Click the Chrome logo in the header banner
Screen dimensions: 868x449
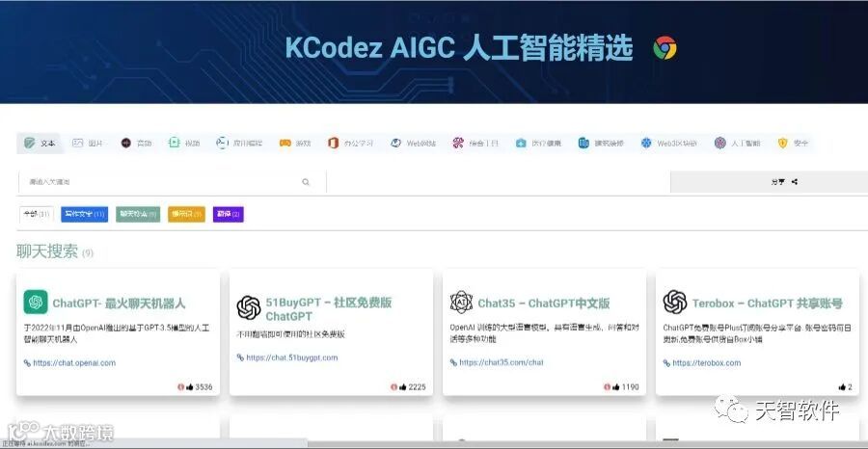click(665, 48)
